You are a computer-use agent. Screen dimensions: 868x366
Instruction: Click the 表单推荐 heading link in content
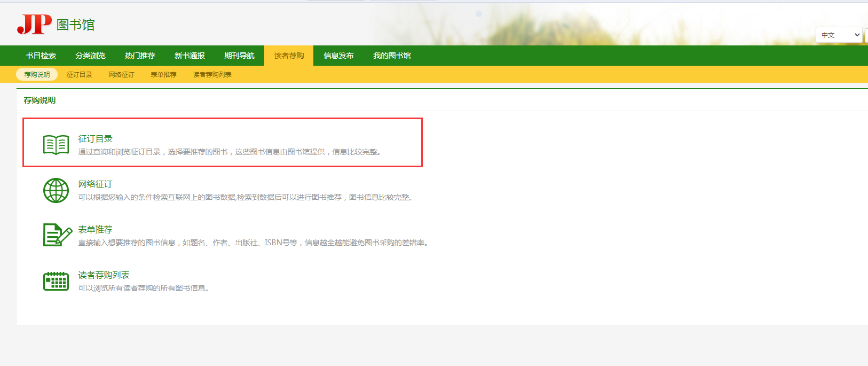95,230
